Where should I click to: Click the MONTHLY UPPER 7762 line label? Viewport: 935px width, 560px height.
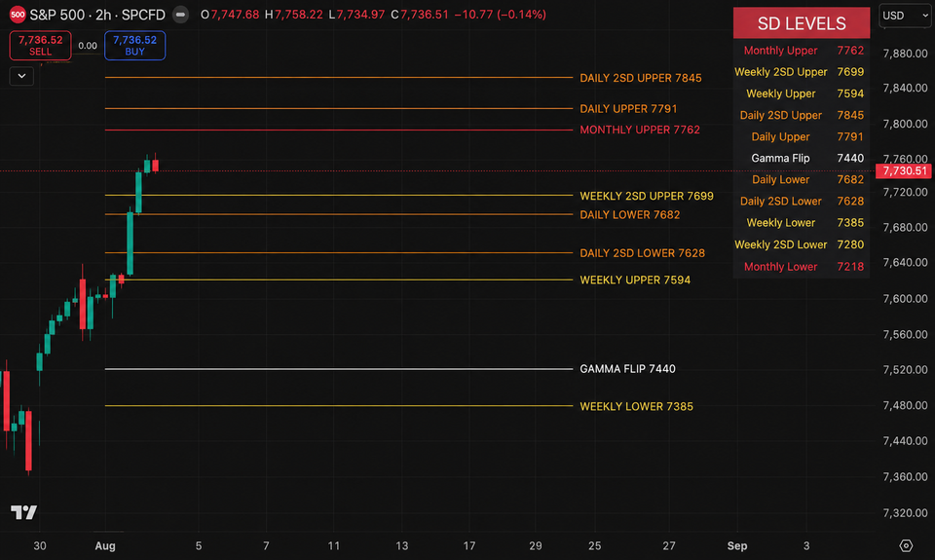tap(640, 130)
